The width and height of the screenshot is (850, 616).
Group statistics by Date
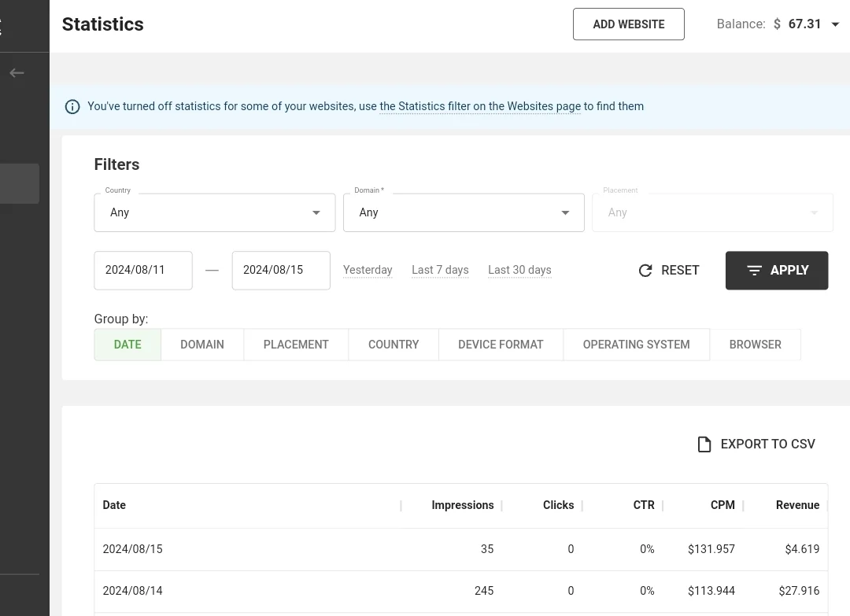click(x=128, y=345)
